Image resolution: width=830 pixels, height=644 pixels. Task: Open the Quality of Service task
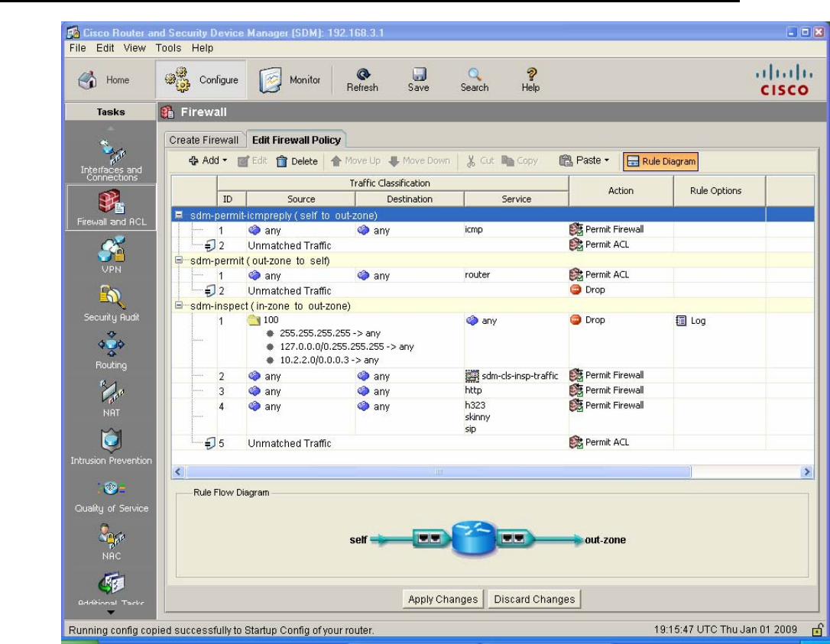click(x=111, y=495)
